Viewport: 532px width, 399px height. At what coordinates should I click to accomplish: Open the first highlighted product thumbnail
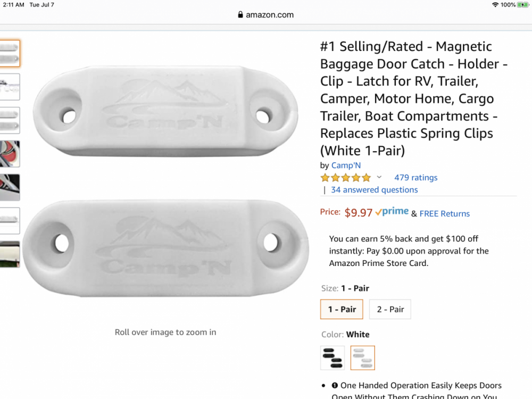point(10,53)
